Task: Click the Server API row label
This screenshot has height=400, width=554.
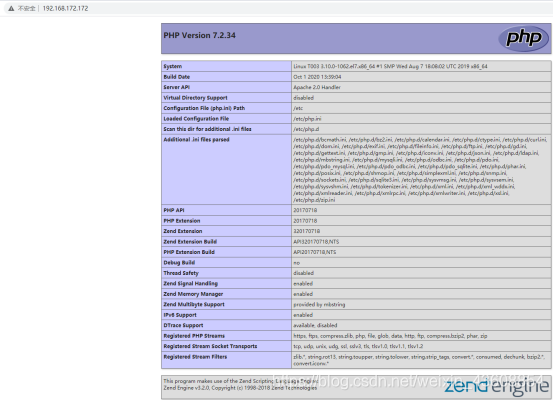Action: 176,87
